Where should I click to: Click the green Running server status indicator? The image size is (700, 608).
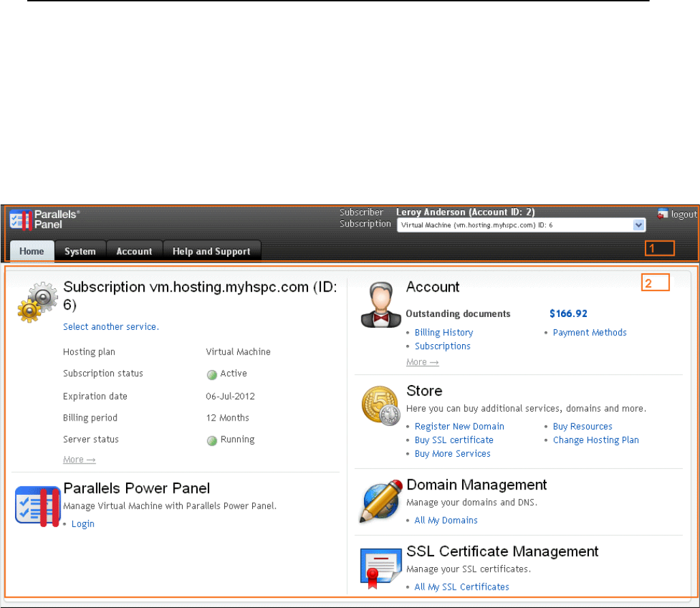click(212, 440)
